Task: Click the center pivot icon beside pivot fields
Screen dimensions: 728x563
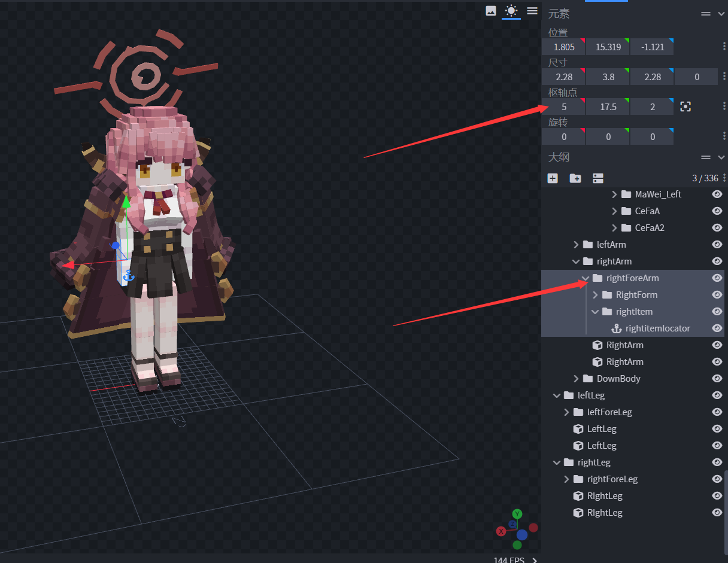Action: (x=685, y=106)
